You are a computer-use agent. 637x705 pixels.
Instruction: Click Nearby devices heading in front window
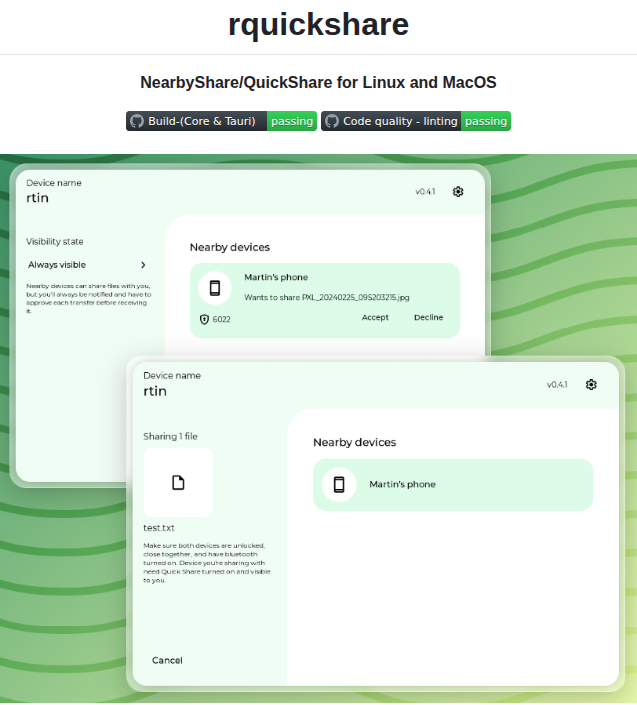click(355, 442)
